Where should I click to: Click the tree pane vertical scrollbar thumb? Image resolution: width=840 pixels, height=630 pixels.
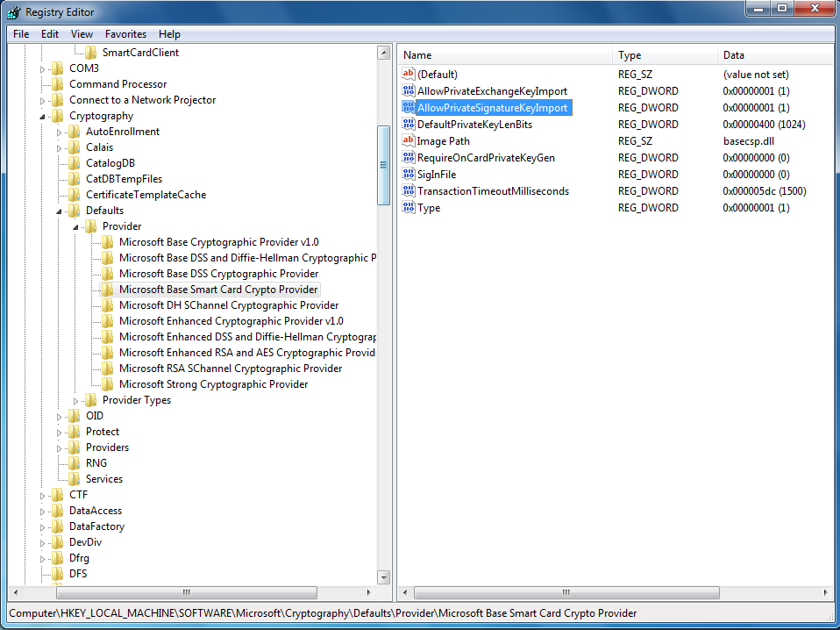[x=383, y=165]
